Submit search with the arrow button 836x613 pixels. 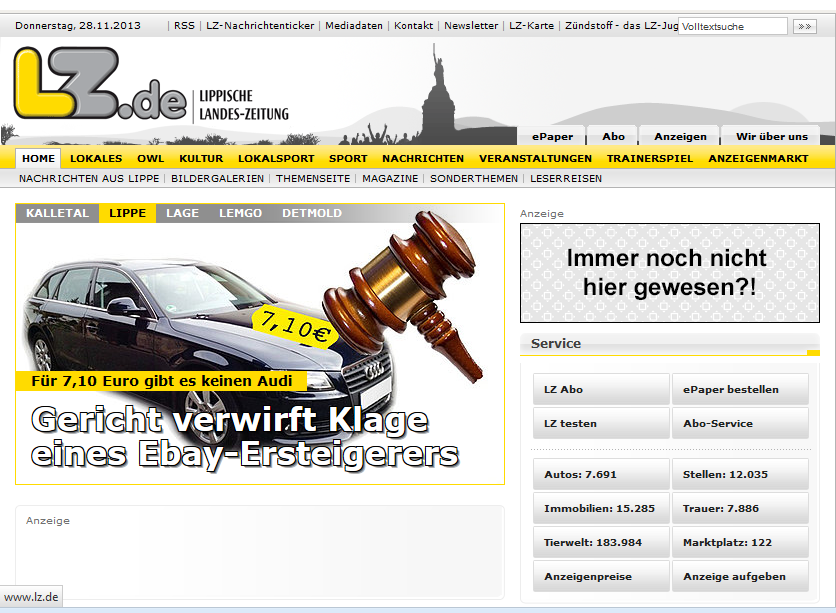coord(805,26)
